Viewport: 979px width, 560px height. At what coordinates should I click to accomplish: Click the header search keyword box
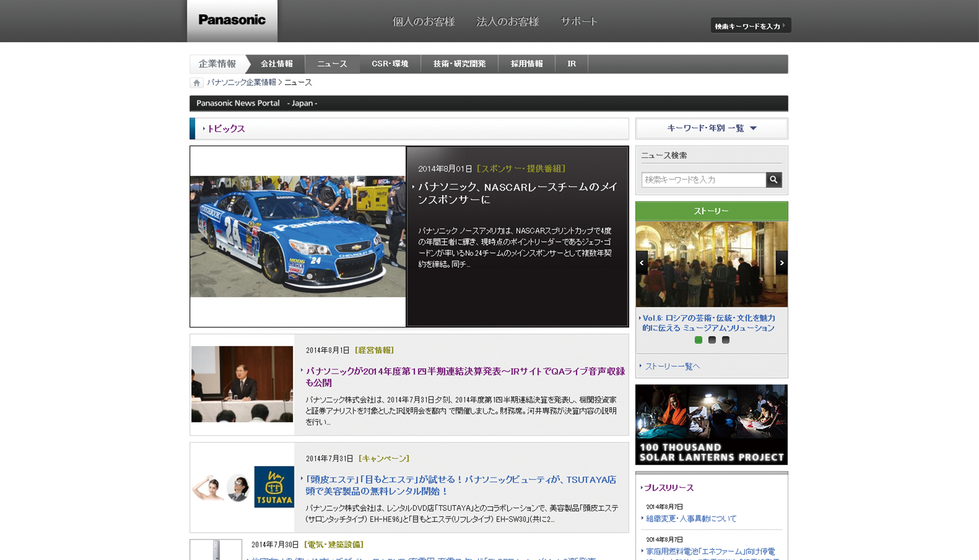point(751,26)
